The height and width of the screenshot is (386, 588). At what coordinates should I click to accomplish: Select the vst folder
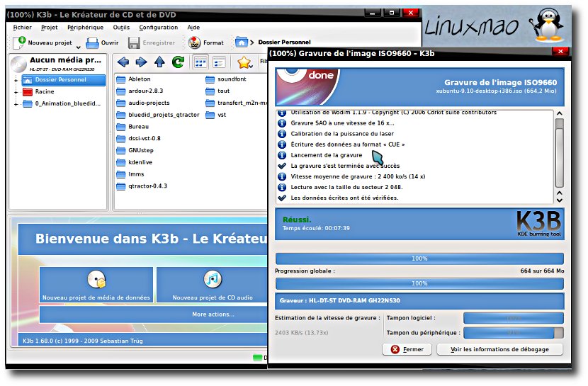coord(215,115)
